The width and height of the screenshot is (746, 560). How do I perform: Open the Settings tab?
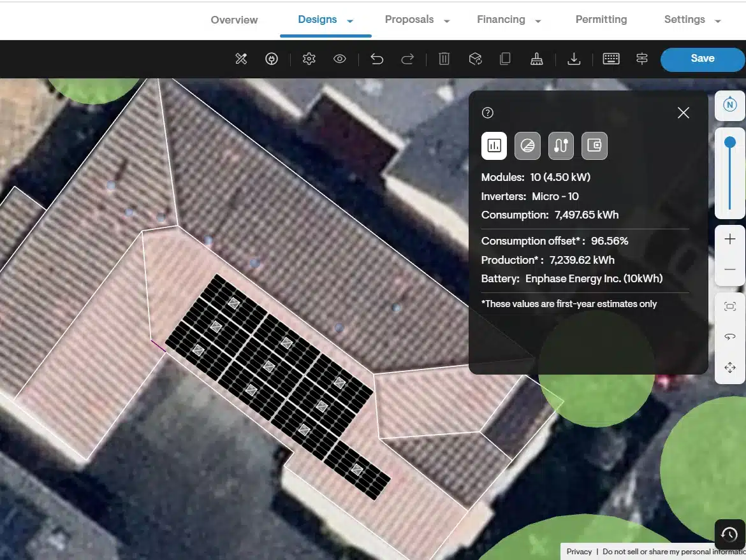click(684, 20)
